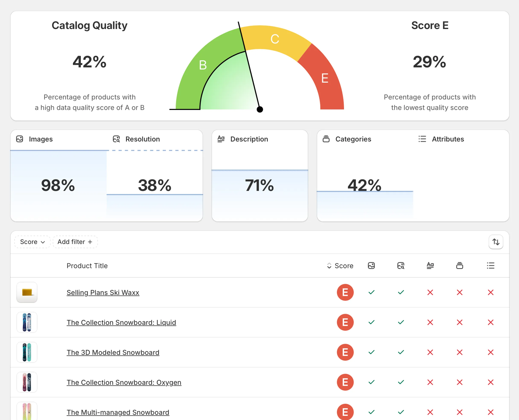519x420 pixels.
Task: Click image checkmark for 3D Modeled Snowboard
Action: (371, 352)
